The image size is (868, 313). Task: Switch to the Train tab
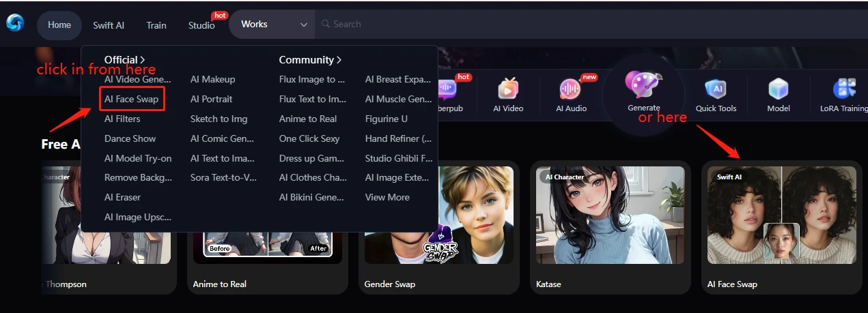[x=156, y=25]
